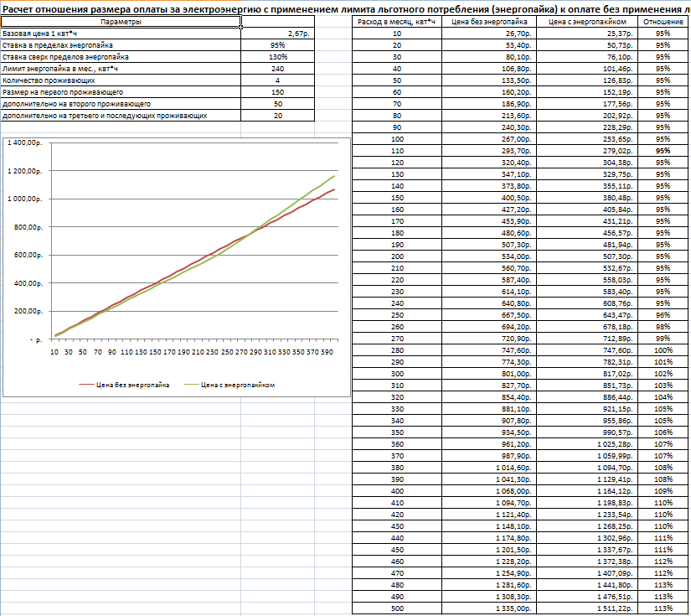
Task: Click the "109%" ratio cell
Action: pyautogui.click(x=663, y=491)
